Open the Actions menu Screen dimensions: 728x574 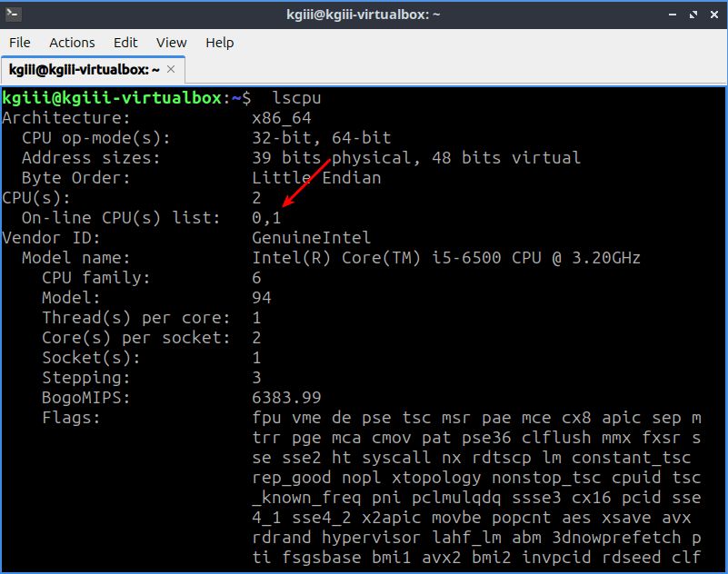[x=72, y=43]
